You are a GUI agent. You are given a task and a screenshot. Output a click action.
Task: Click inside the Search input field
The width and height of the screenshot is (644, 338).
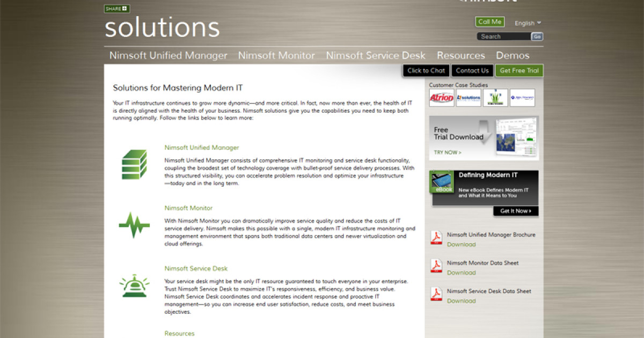pos(503,36)
